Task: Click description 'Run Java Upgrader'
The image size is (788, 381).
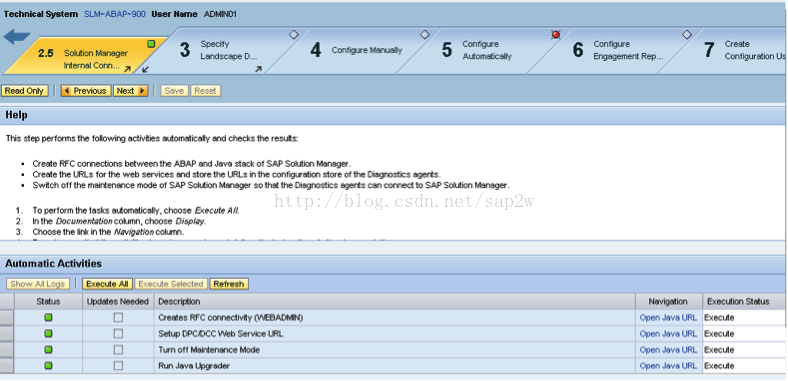Action: pyautogui.click(x=194, y=366)
